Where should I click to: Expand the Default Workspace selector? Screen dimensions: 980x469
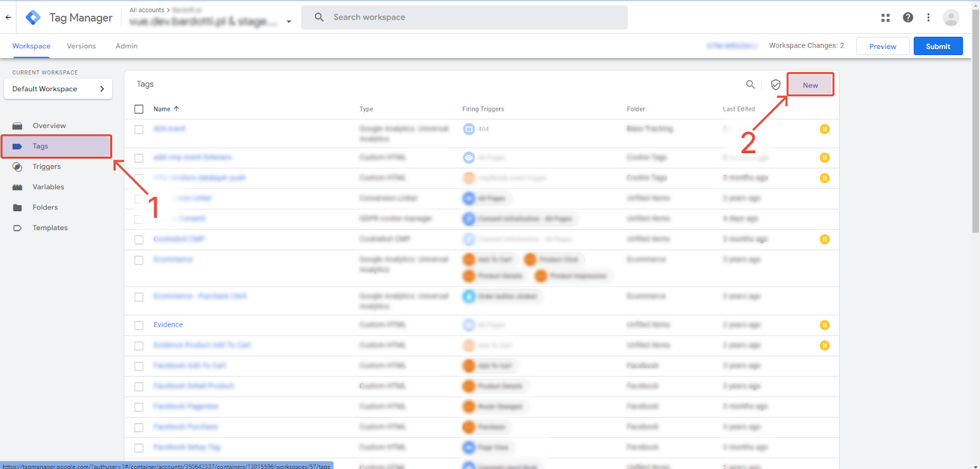[x=58, y=89]
